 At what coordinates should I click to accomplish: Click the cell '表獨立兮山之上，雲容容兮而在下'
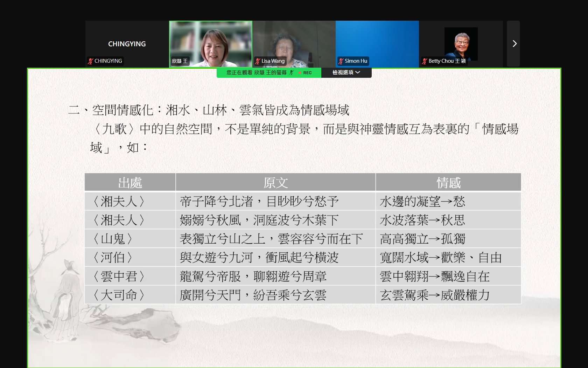[x=276, y=239]
